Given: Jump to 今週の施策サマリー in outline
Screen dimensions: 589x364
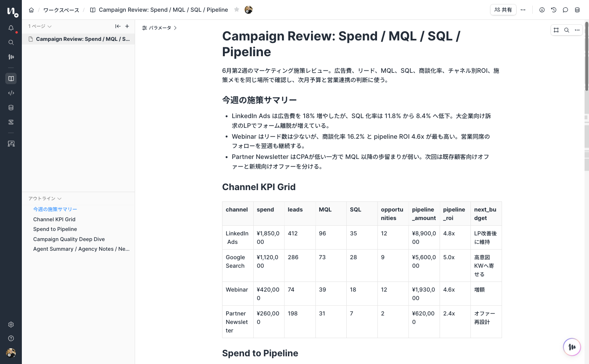Looking at the screenshot, I should (x=55, y=210).
